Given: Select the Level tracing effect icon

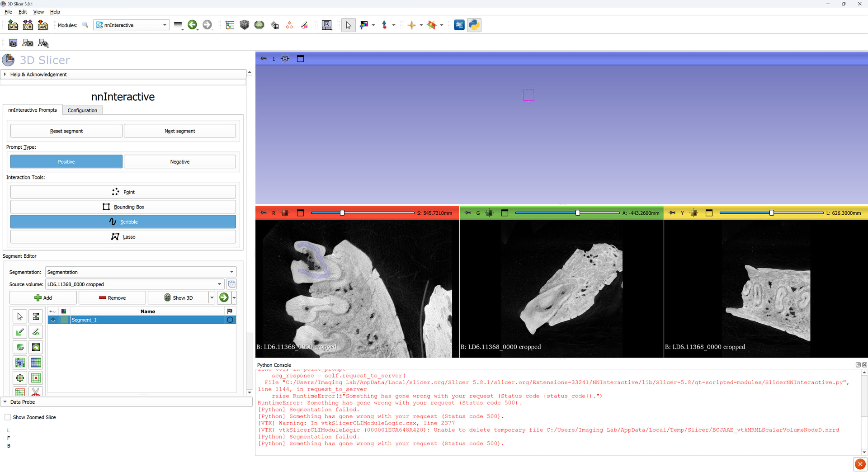Looking at the screenshot, I should click(x=36, y=347).
